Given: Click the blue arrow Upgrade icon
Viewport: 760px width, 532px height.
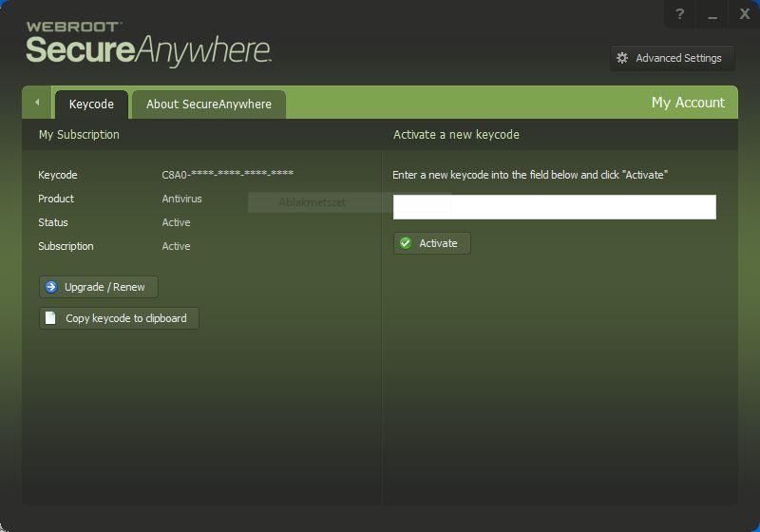Looking at the screenshot, I should coord(51,287).
